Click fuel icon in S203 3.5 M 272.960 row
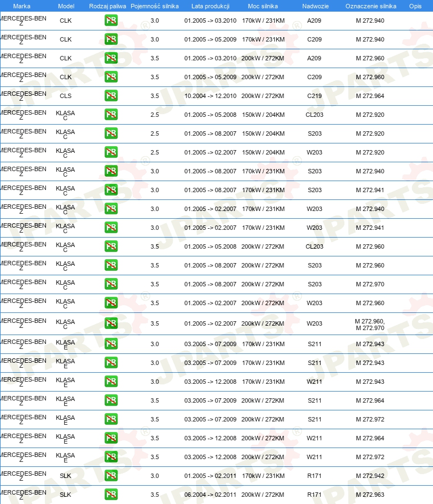The width and height of the screenshot is (433, 504). 111,265
